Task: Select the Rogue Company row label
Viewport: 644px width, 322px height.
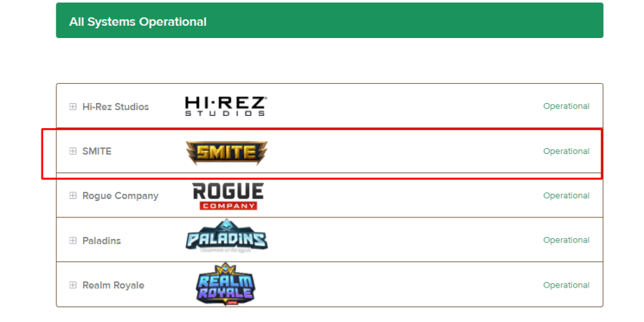Action: (120, 196)
